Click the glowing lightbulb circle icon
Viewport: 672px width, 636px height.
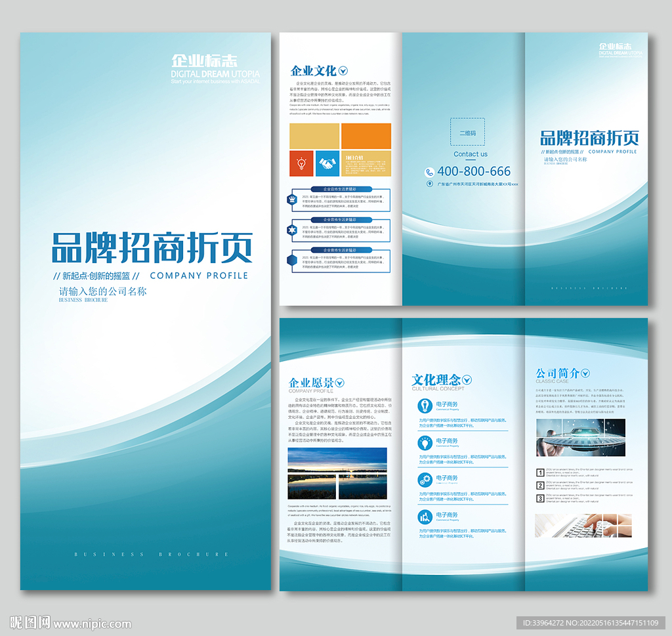point(425,443)
